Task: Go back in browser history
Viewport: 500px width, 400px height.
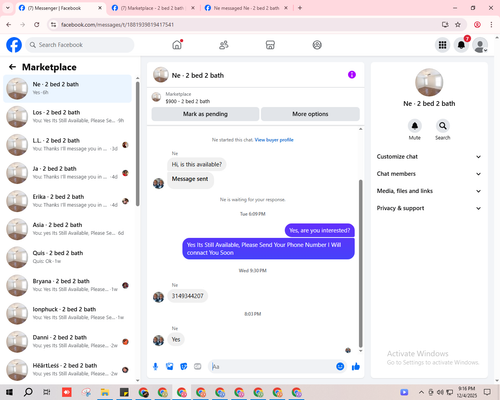Action: 9,24
